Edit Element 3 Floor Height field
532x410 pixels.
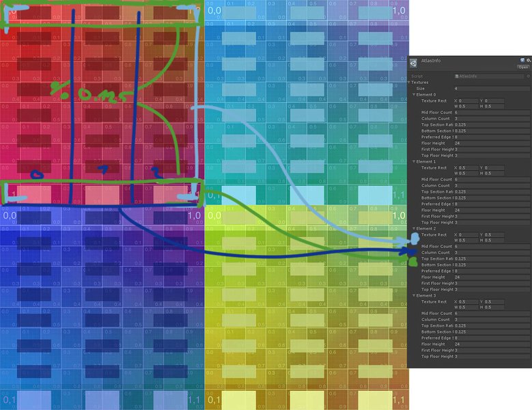tap(492, 344)
